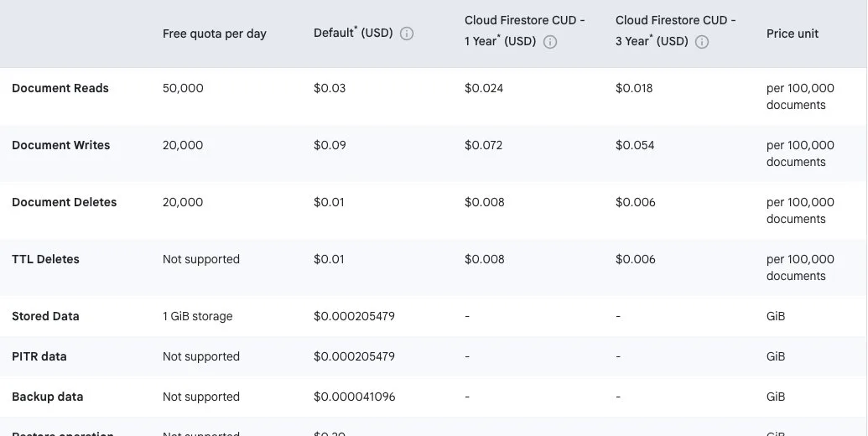The width and height of the screenshot is (868, 436).
Task: Click Cloud Firestore CUD 1 Year header text
Action: click(x=525, y=31)
